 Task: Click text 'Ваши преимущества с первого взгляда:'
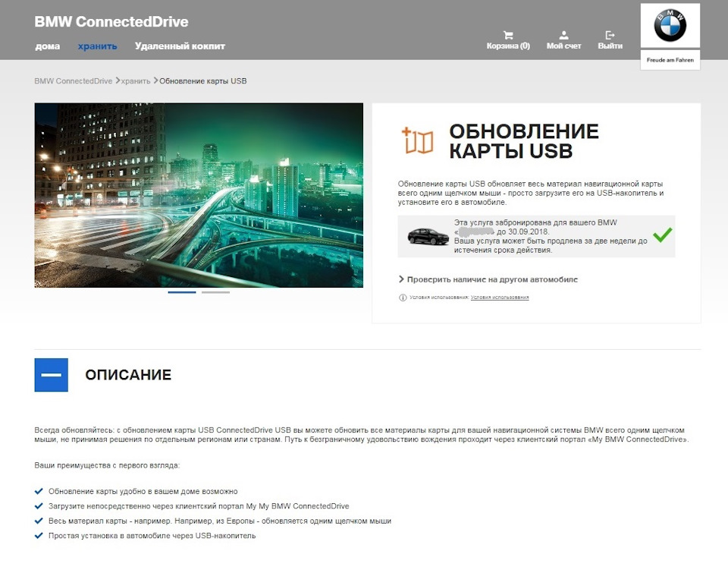[107, 465]
